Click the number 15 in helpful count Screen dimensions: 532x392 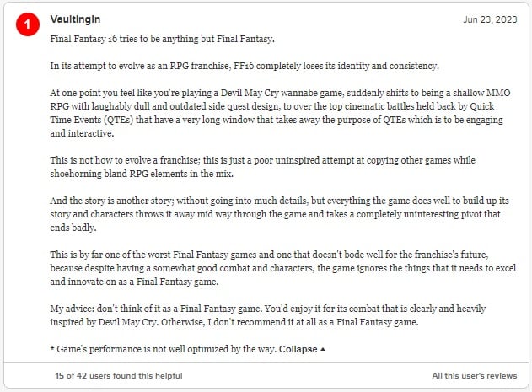coord(59,376)
